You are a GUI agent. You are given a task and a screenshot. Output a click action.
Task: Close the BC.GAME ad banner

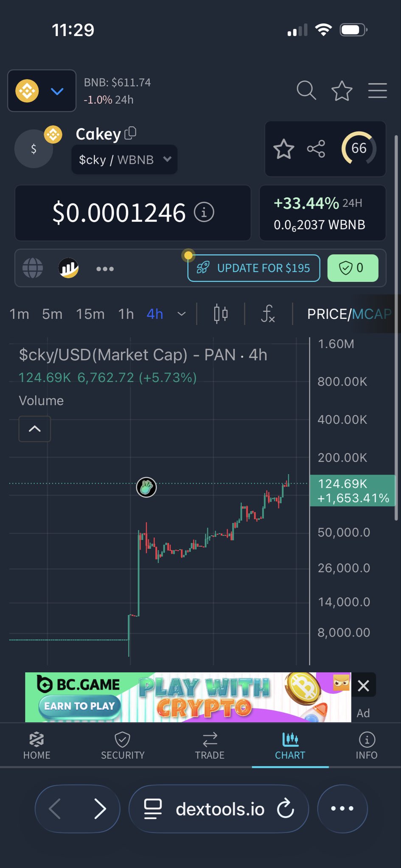click(x=363, y=685)
